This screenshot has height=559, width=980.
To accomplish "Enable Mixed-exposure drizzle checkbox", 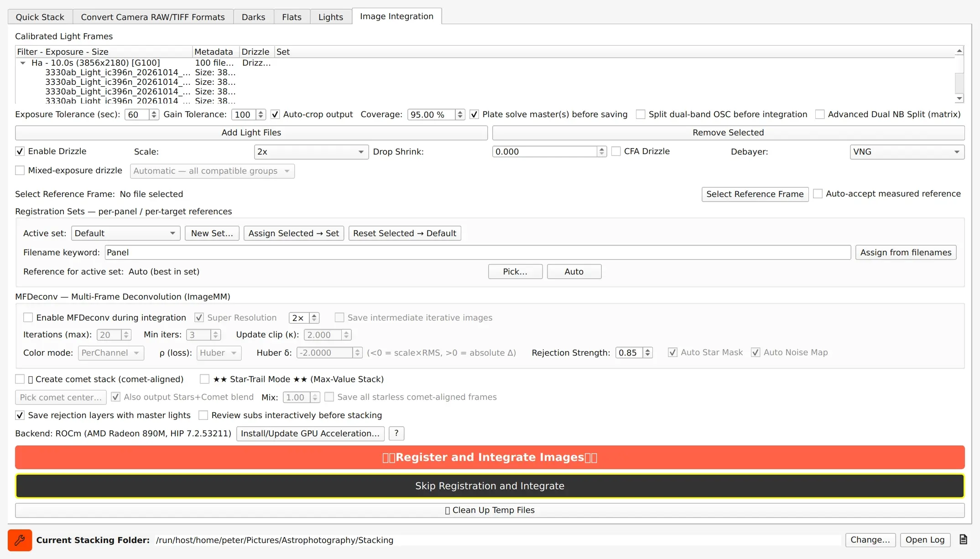I will [x=20, y=171].
